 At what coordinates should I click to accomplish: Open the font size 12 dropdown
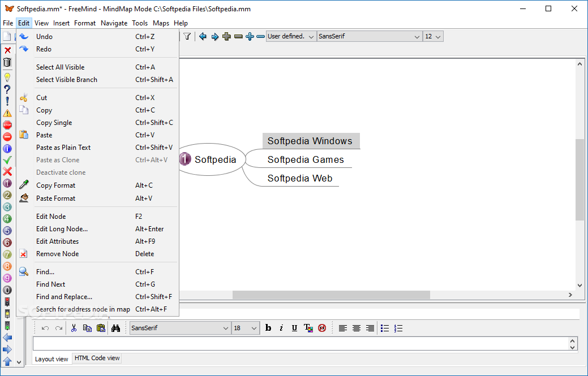click(433, 36)
